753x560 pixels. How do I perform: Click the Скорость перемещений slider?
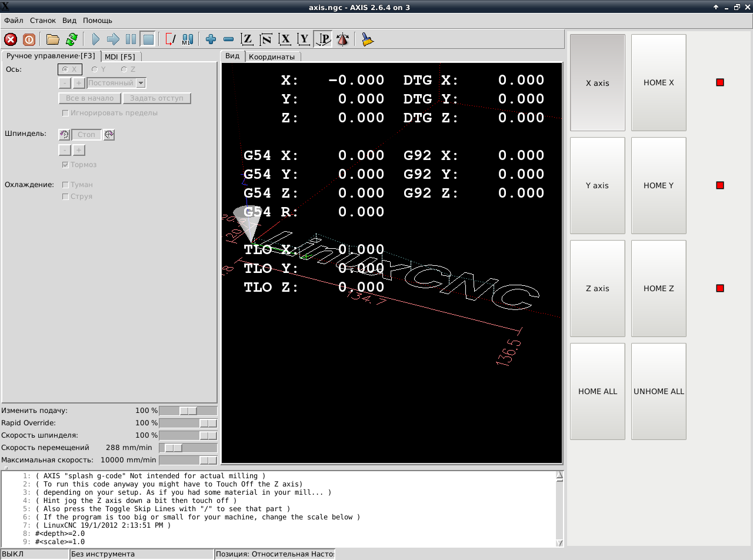pos(188,448)
